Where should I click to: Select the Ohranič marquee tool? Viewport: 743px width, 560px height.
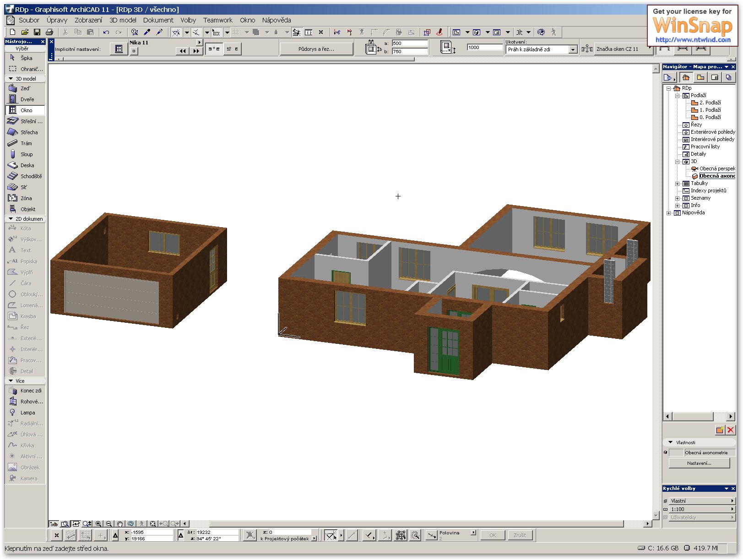click(25, 69)
